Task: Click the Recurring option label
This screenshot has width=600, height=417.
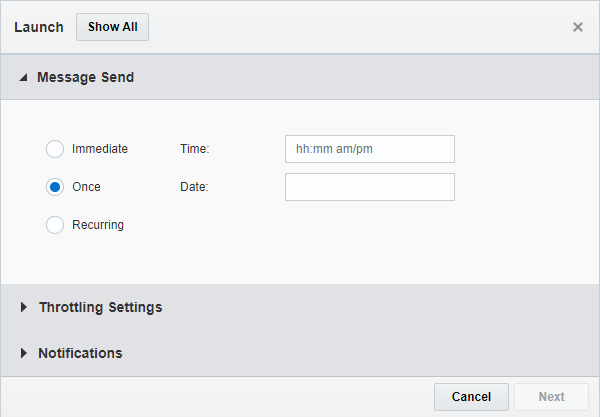Action: 98,225
